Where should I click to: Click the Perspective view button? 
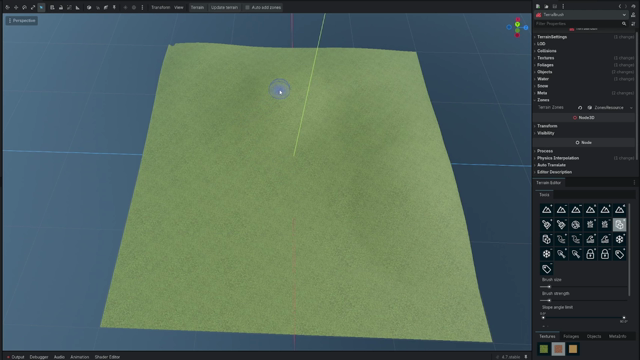coord(22,20)
